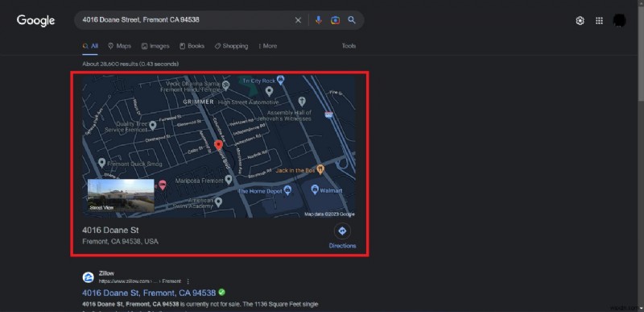
Task: Expand the More search filters menu
Action: pyautogui.click(x=267, y=46)
